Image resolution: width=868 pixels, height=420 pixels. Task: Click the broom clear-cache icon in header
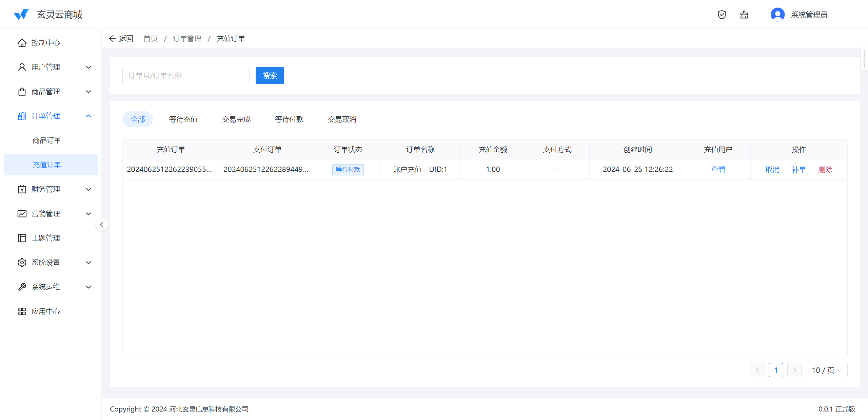click(744, 15)
